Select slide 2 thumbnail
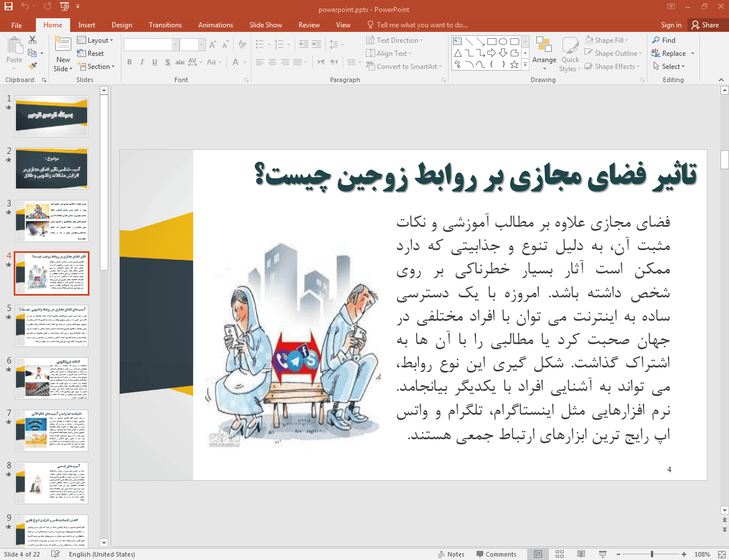 click(51, 169)
